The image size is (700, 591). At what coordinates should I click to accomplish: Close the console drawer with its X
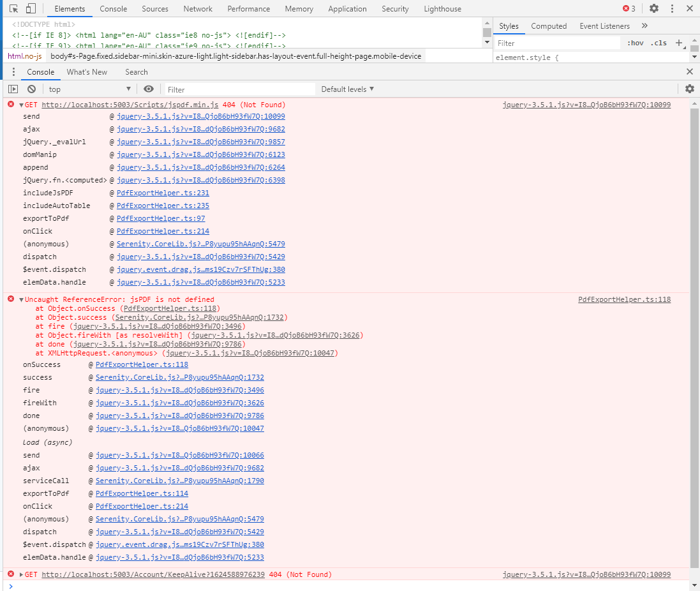click(690, 71)
